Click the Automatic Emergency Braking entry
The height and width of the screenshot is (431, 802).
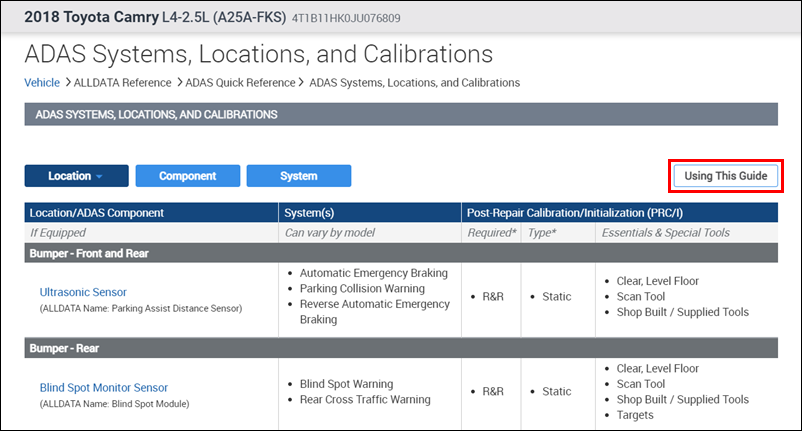(x=373, y=273)
